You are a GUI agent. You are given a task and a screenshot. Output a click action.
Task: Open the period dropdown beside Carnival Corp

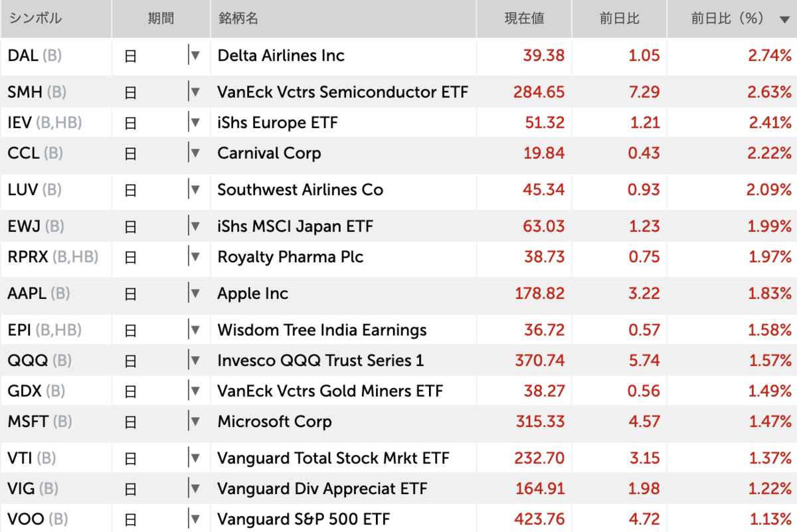click(195, 153)
